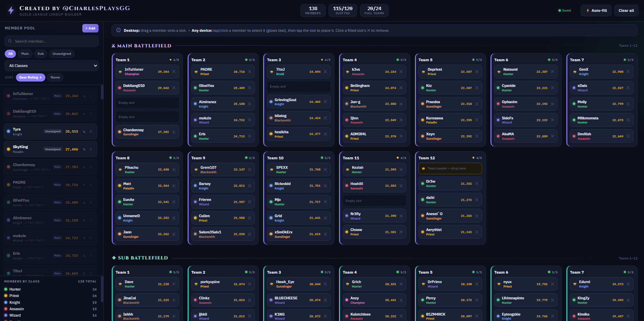Screen dimensions: 644x321
Task: Select first Empty slot in Main Team 1
Action: pyautogui.click(x=147, y=103)
